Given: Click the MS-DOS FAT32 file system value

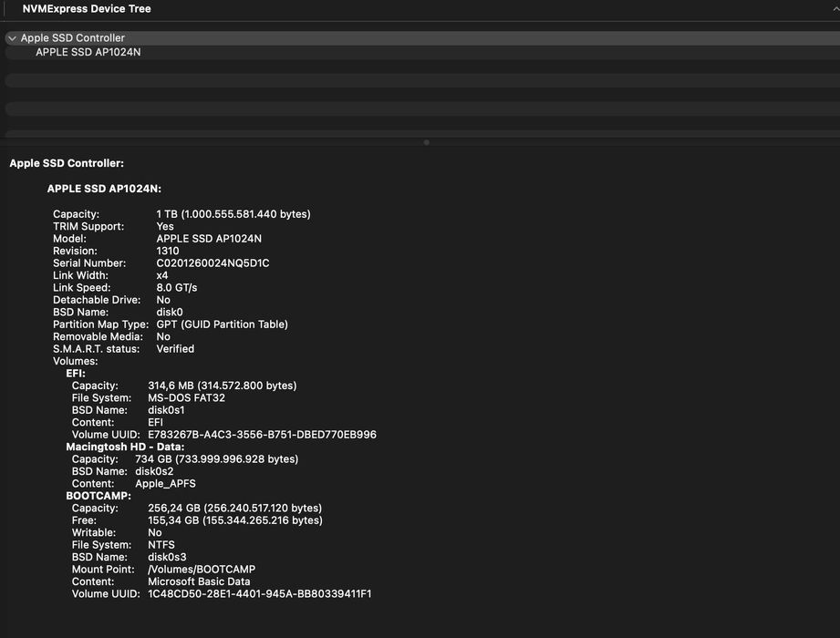Looking at the screenshot, I should pos(186,398).
